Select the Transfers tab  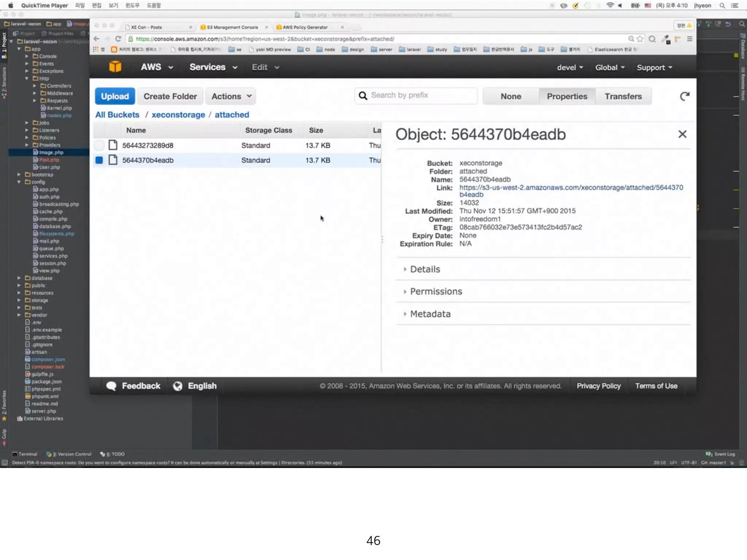pos(623,96)
